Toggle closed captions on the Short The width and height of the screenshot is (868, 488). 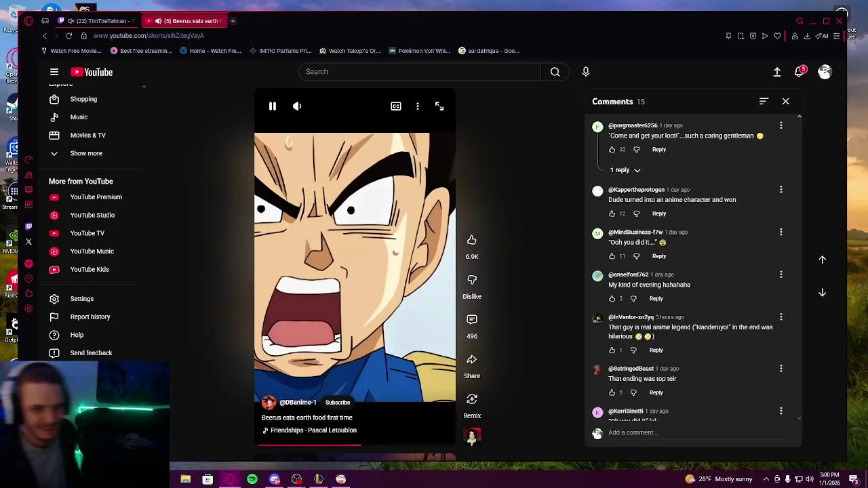click(x=396, y=106)
